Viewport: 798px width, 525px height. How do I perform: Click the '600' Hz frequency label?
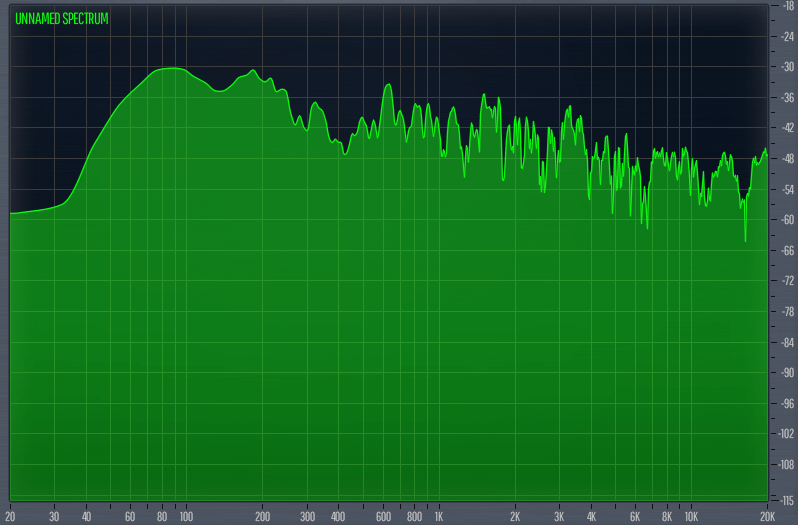pos(383,517)
